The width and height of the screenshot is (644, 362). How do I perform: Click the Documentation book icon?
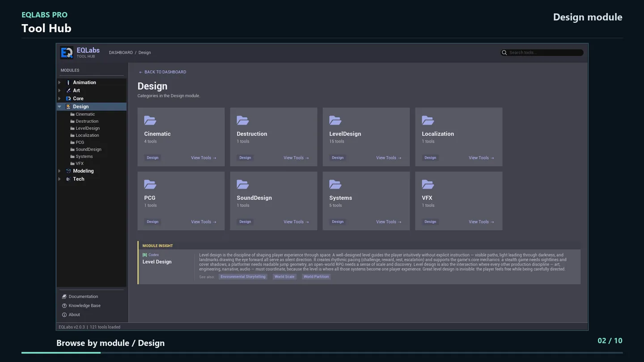(x=64, y=297)
